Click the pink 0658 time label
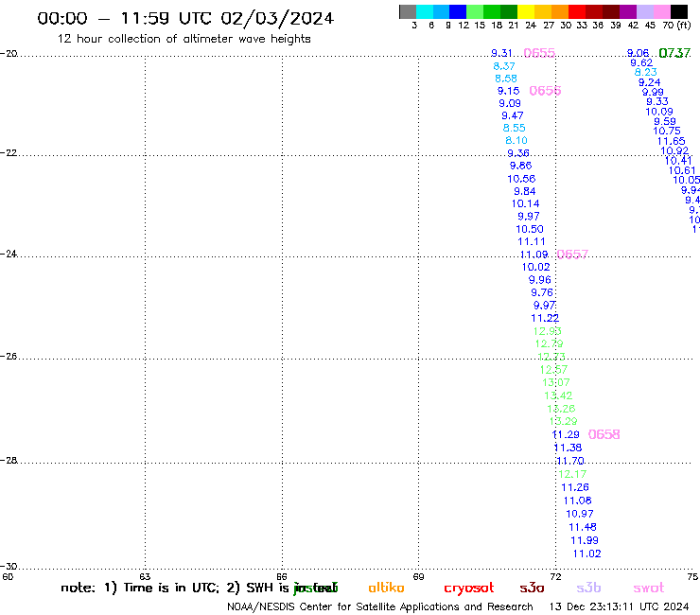Image resolution: width=700 pixels, height=615 pixels. point(604,434)
